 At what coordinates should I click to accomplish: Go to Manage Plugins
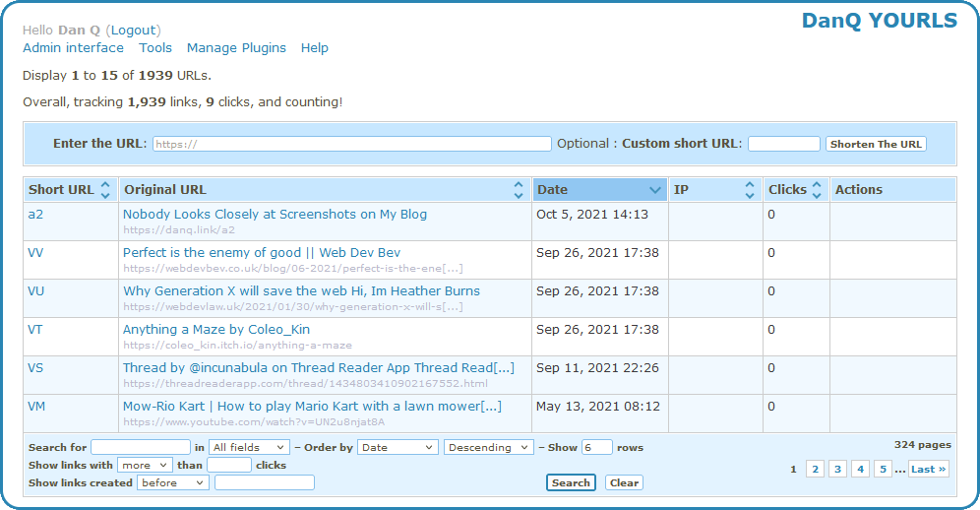pyautogui.click(x=236, y=48)
